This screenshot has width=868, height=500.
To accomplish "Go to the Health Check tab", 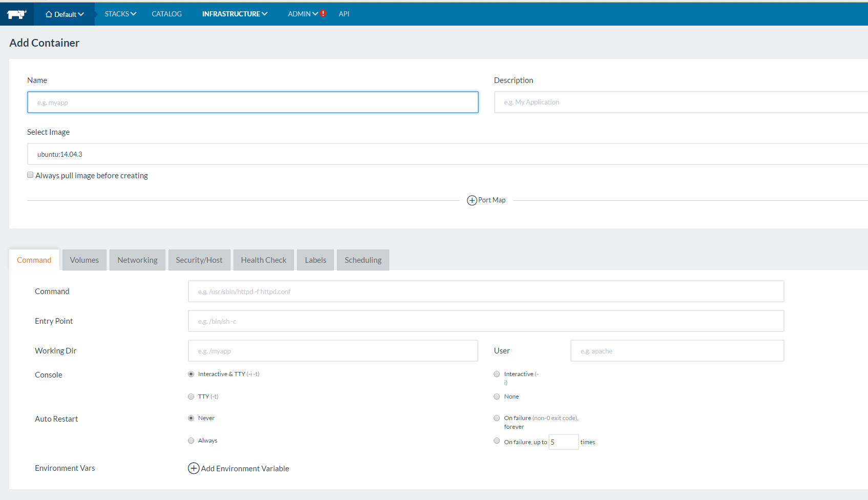I will 264,260.
